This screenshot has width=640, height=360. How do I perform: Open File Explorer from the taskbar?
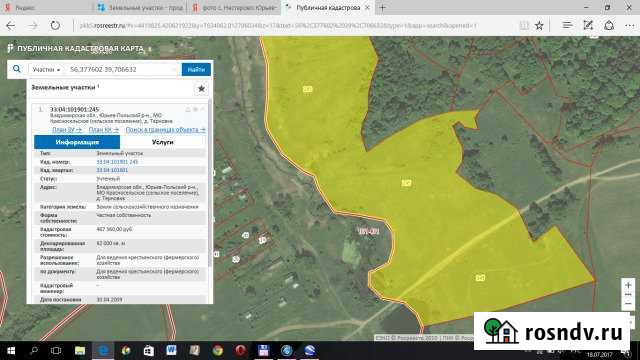pos(80,351)
